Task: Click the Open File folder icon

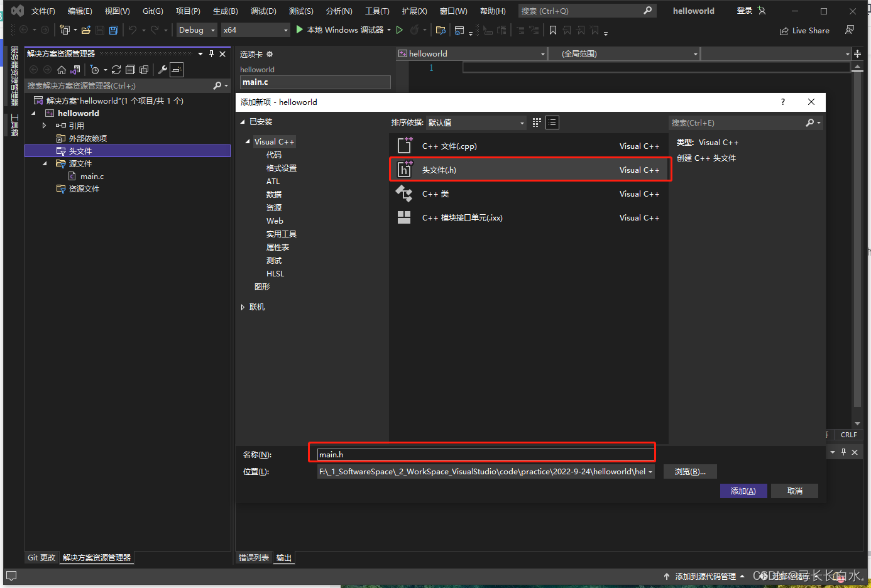Action: coord(86,30)
